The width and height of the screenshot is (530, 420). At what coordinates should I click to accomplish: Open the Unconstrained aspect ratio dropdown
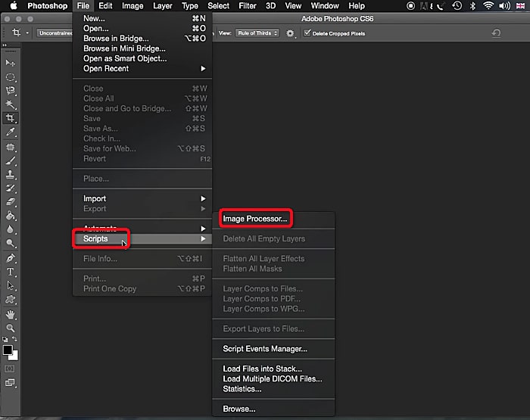pyautogui.click(x=55, y=33)
